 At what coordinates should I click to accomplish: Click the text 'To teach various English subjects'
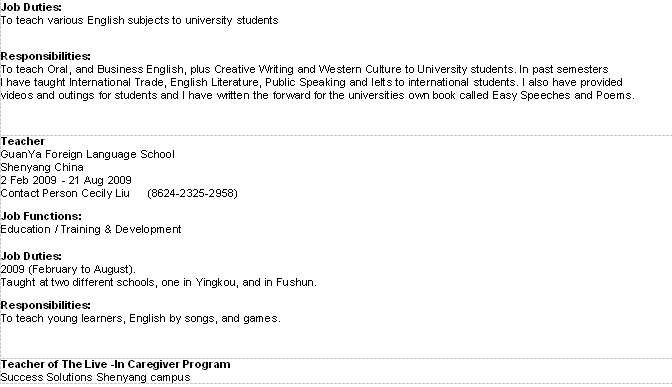click(85, 21)
